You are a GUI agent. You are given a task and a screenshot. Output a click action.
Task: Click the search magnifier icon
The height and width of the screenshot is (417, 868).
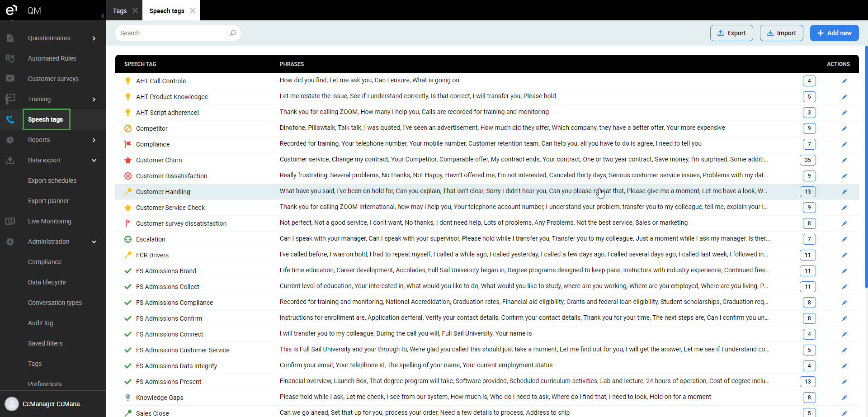(x=232, y=33)
